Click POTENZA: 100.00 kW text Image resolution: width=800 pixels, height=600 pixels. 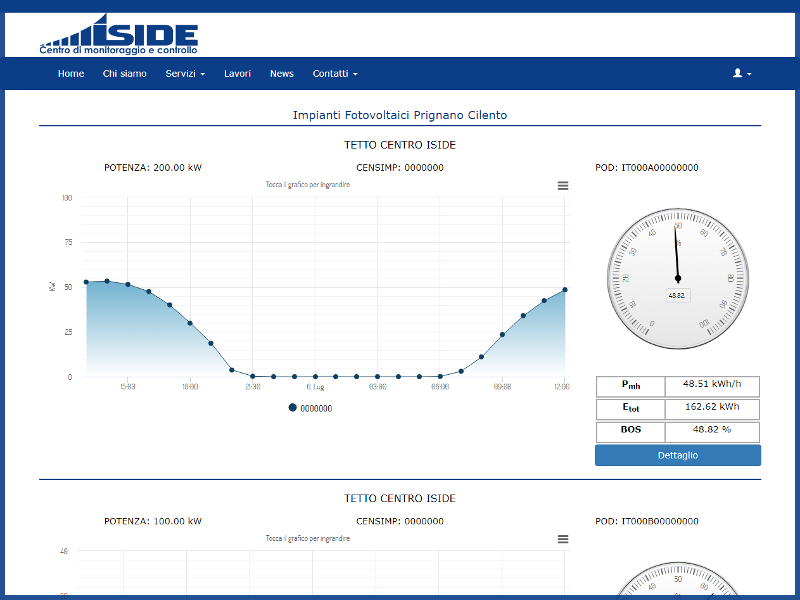click(x=153, y=521)
